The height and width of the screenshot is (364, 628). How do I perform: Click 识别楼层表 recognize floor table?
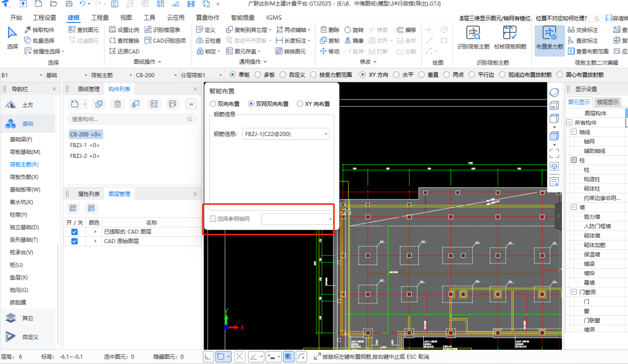click(x=162, y=30)
